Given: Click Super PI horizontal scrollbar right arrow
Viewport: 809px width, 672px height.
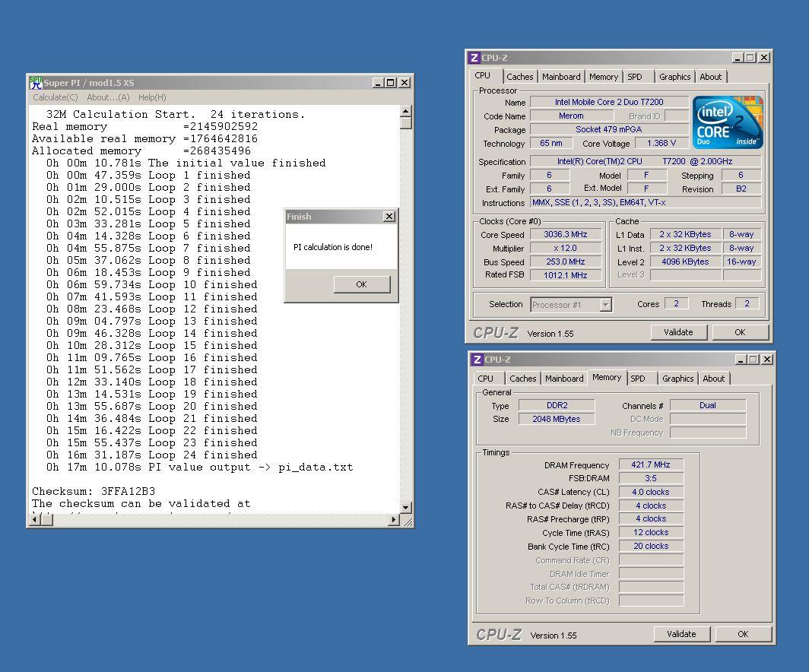Looking at the screenshot, I should [x=394, y=519].
